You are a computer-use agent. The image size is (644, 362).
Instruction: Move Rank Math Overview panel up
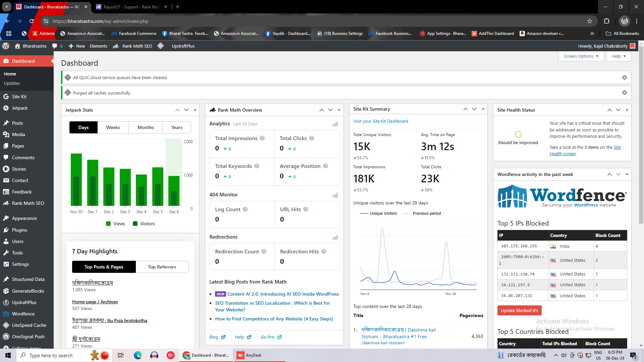tap(321, 110)
